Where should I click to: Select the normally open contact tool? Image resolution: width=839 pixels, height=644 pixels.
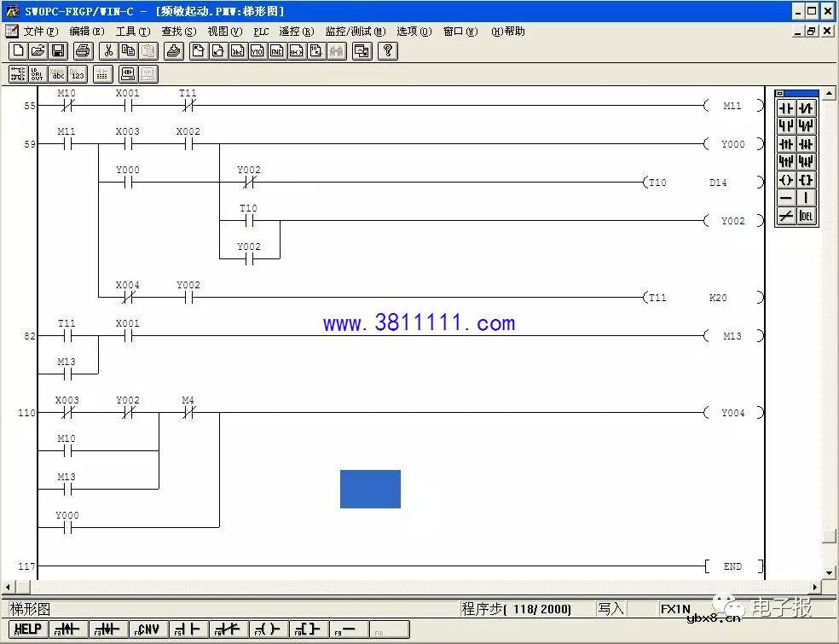pyautogui.click(x=786, y=108)
